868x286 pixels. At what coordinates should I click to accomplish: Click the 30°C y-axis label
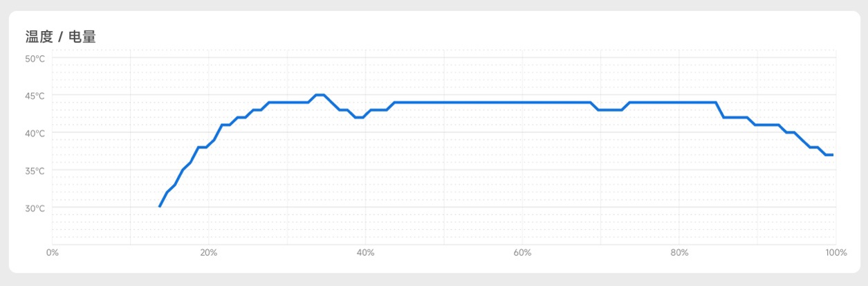click(x=35, y=208)
